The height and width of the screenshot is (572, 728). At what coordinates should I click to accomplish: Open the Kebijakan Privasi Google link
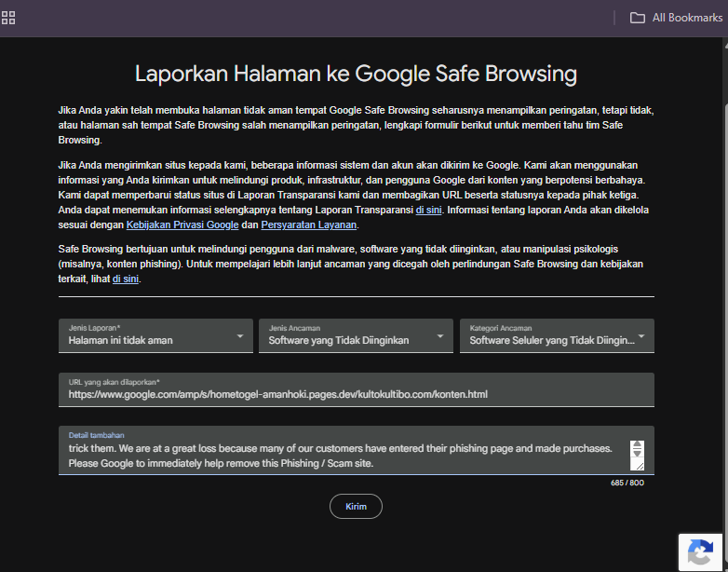[182, 225]
